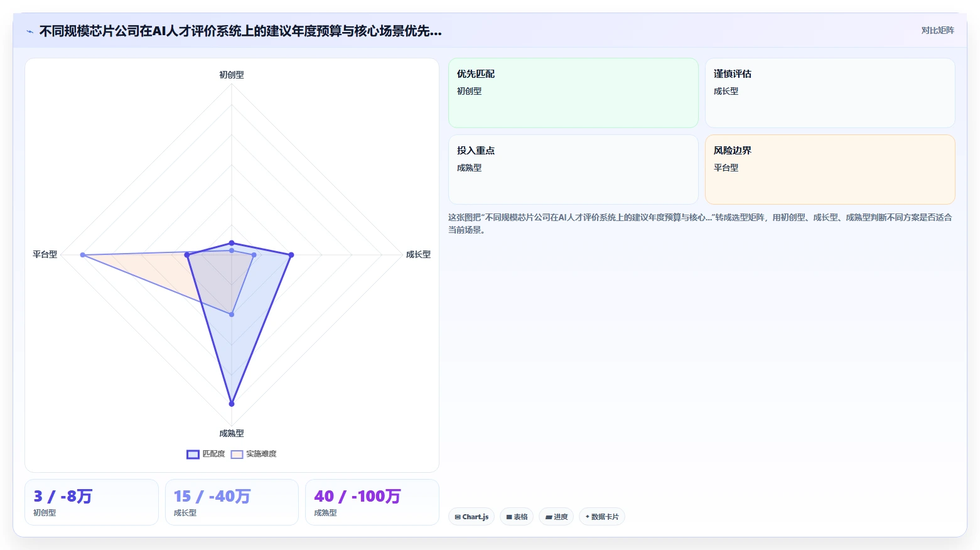The image size is (980, 550).
Task: Click the 成长型 radar axis label
Action: point(418,254)
